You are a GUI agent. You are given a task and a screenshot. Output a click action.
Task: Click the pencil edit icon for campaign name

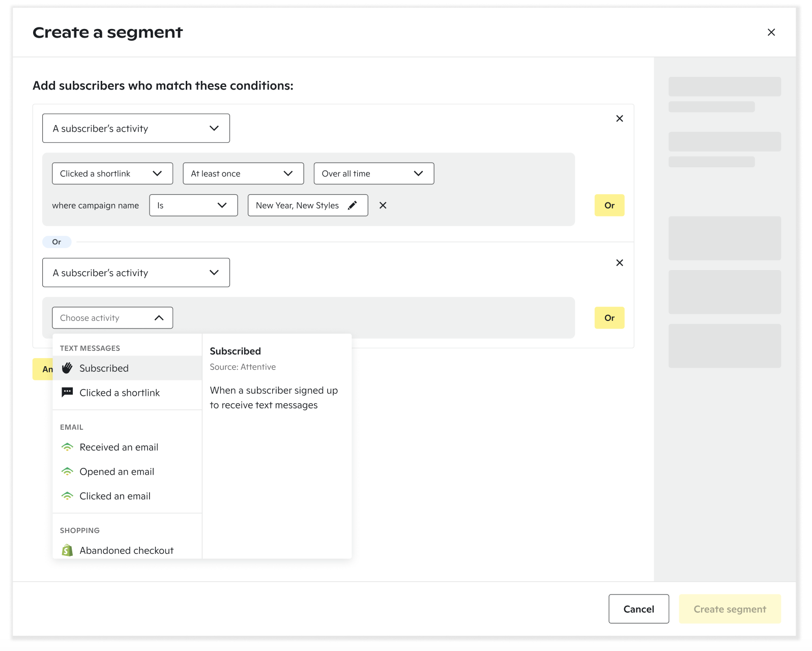click(352, 205)
